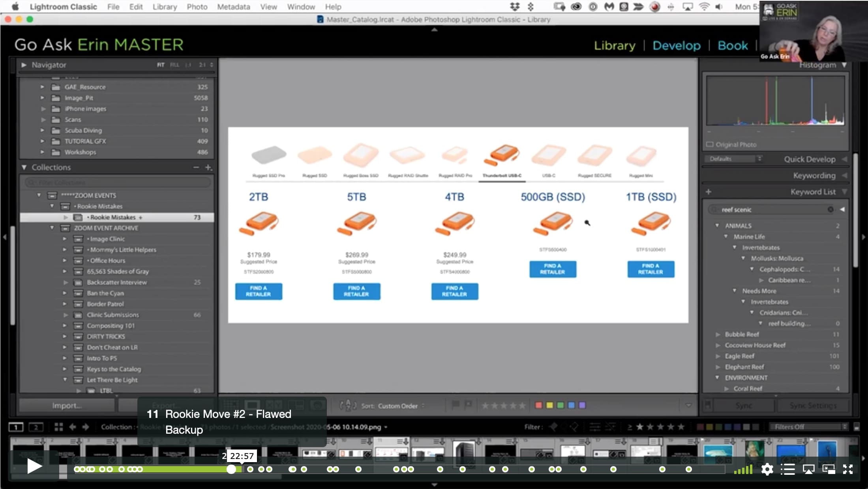The width and height of the screenshot is (868, 489).
Task: Click the AirPlay icon in video controls
Action: coord(808,469)
